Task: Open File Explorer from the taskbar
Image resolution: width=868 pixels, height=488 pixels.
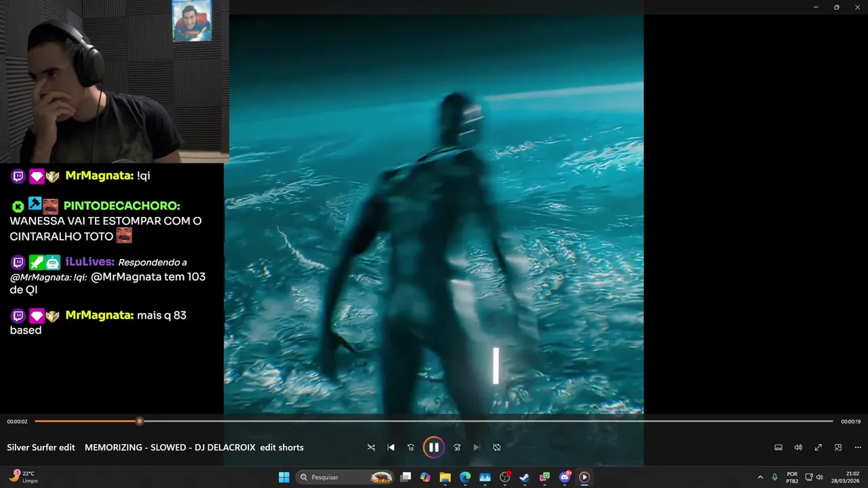Action: click(445, 477)
